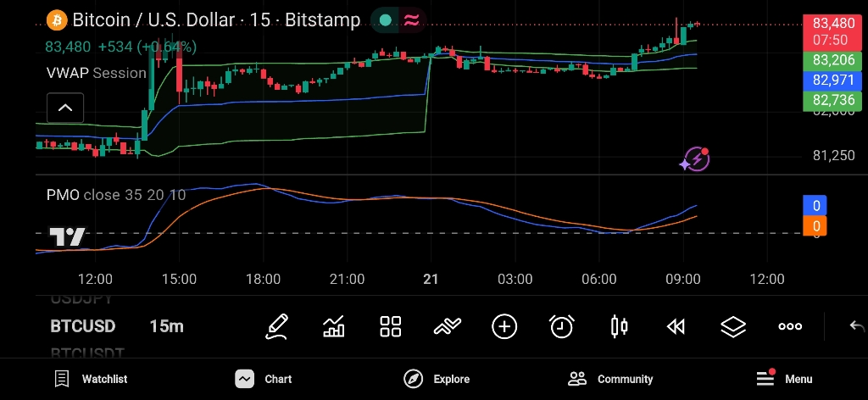Tap the green 82,736 lower band label
Viewport: 868px width, 400px height.
(x=832, y=100)
